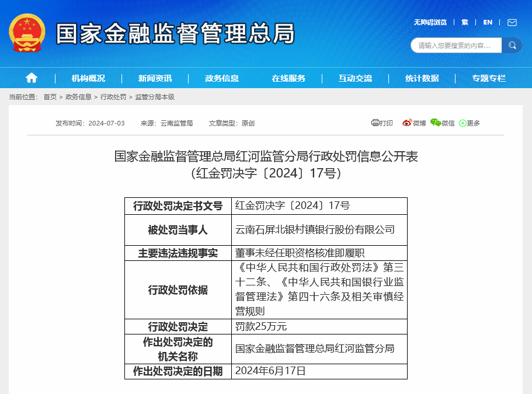Open the 新闻资讯 menu
The width and height of the screenshot is (532, 394).
155,78
